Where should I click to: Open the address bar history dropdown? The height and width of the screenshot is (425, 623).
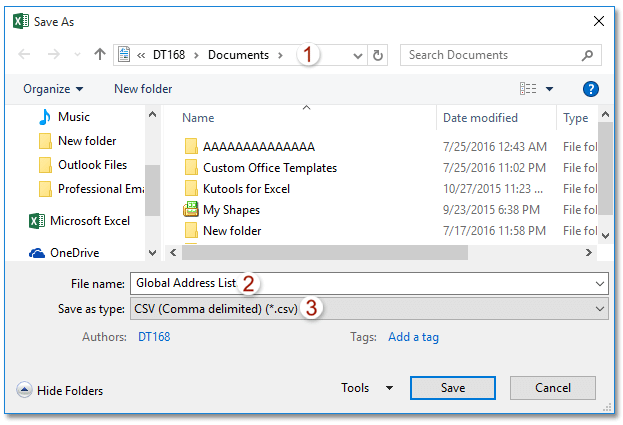pos(357,55)
